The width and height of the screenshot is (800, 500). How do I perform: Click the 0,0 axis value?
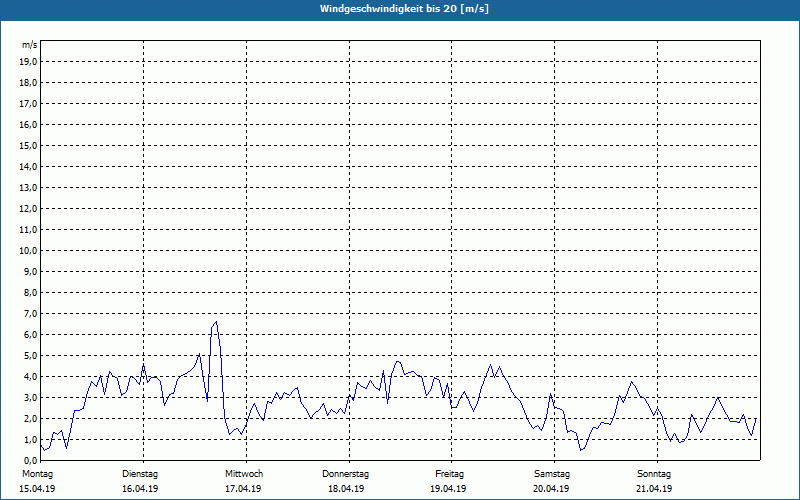click(x=31, y=461)
